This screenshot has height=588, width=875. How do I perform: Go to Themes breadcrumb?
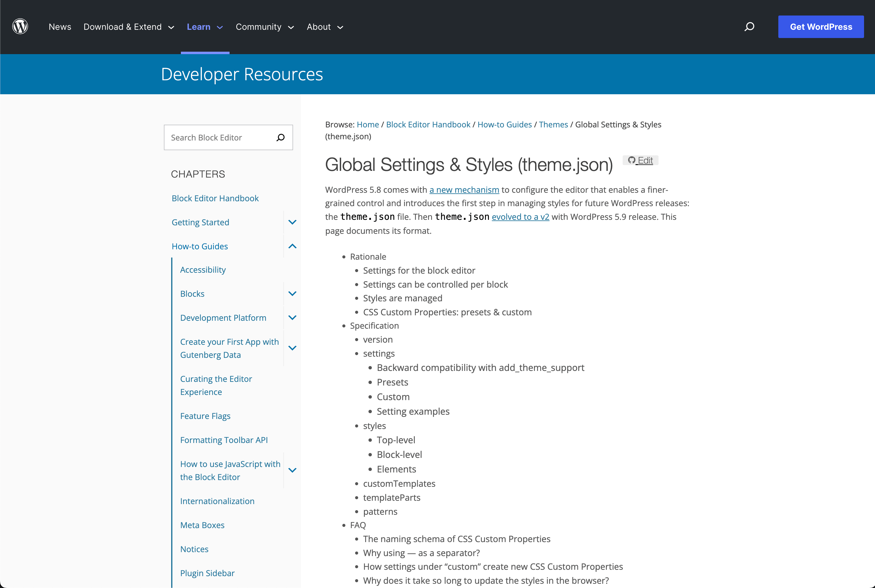[x=553, y=124]
